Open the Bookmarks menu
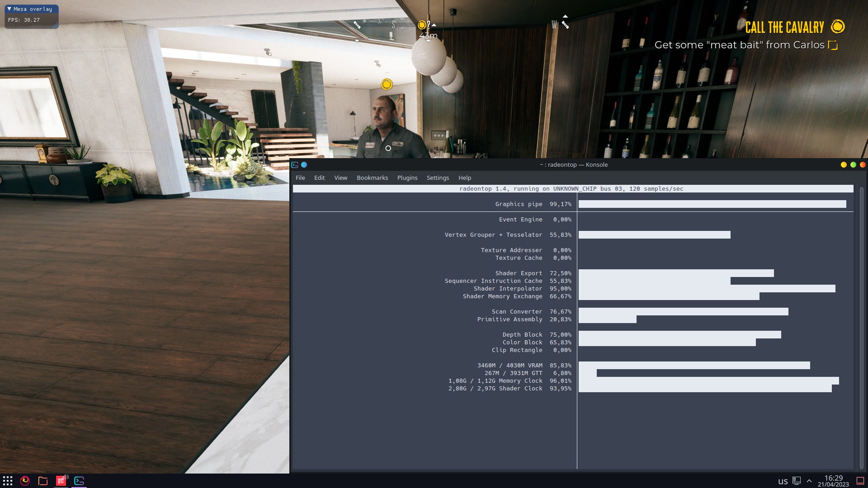This screenshot has width=868, height=488. (372, 178)
